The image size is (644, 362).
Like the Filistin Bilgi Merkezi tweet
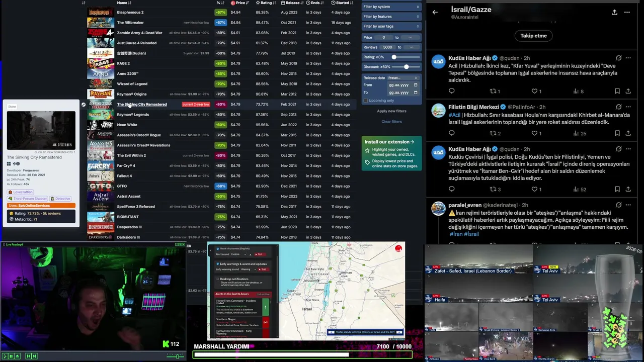click(x=536, y=133)
